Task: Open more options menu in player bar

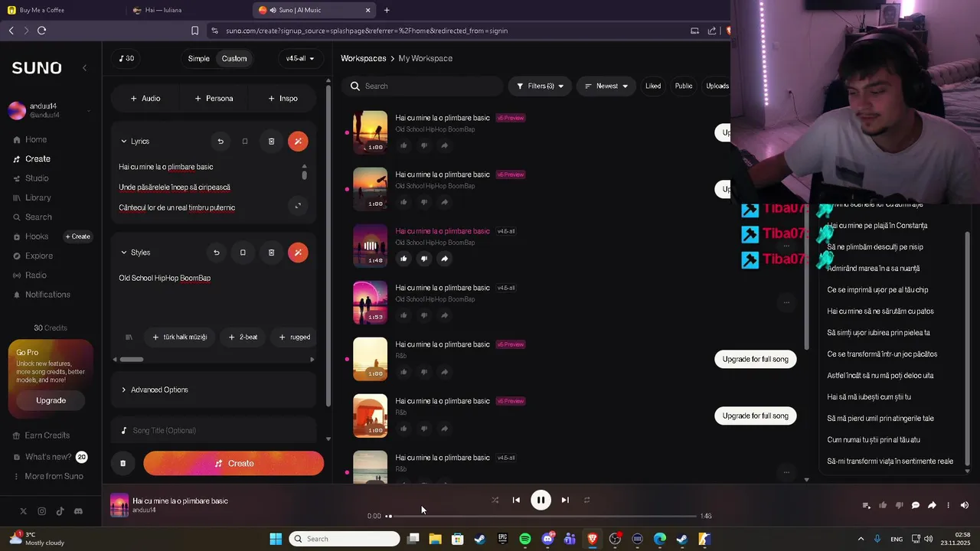Action: click(948, 505)
